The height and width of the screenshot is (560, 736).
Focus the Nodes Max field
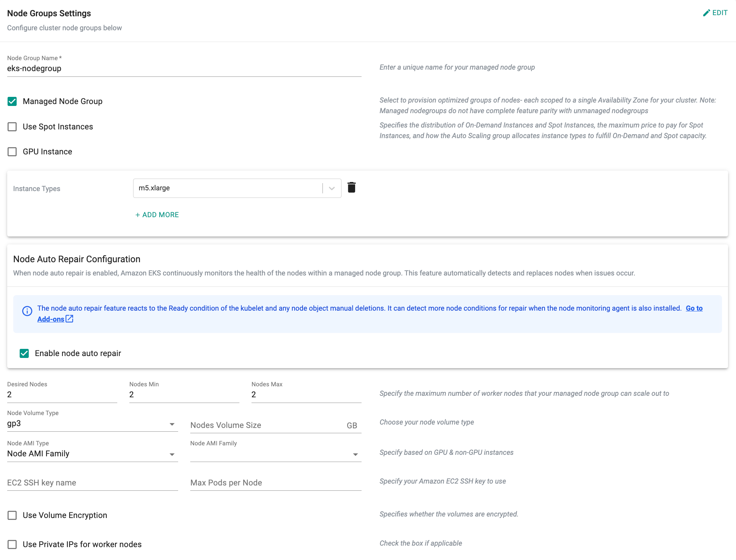point(306,395)
